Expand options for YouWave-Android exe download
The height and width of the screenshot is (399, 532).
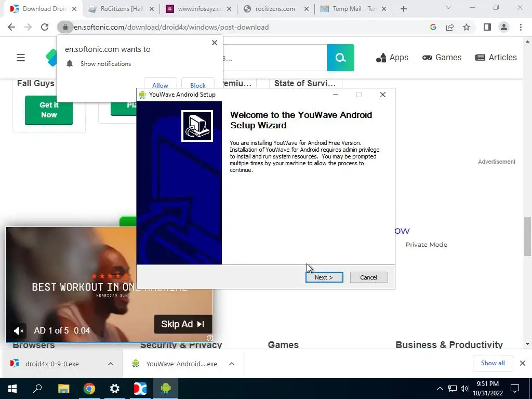232,364
